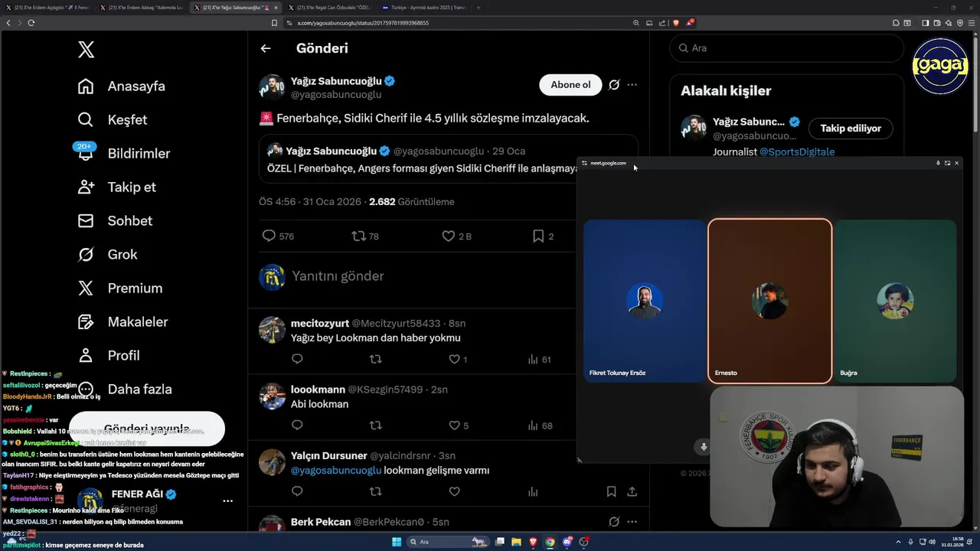Select Fikret Tolunay Ersöz tile in Meet
Image resolution: width=980 pixels, height=551 pixels.
pos(645,302)
